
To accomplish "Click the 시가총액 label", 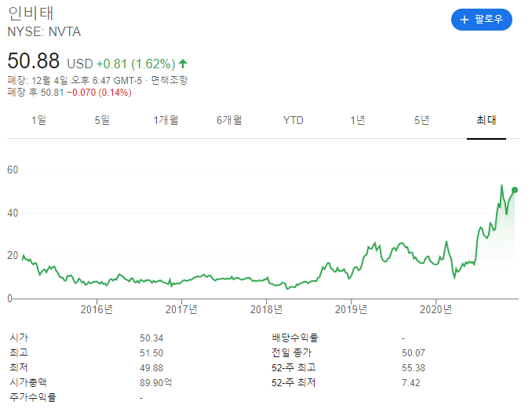I will click(28, 382).
